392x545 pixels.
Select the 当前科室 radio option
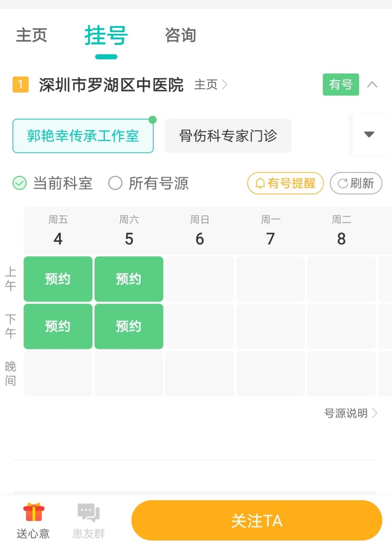point(20,183)
